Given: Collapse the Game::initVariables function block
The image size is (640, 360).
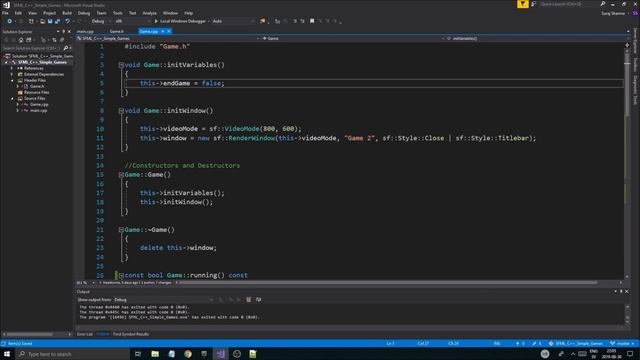Looking at the screenshot, I should 121,65.
